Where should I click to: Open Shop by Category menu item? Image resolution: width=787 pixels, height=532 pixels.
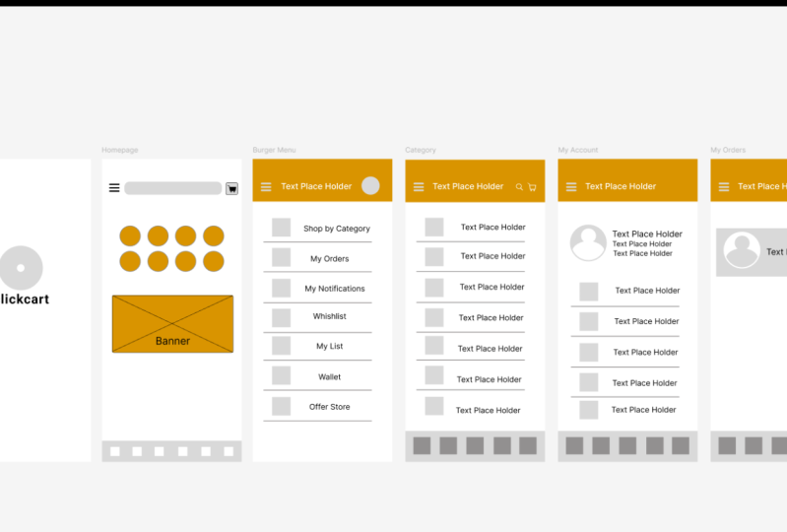(336, 229)
